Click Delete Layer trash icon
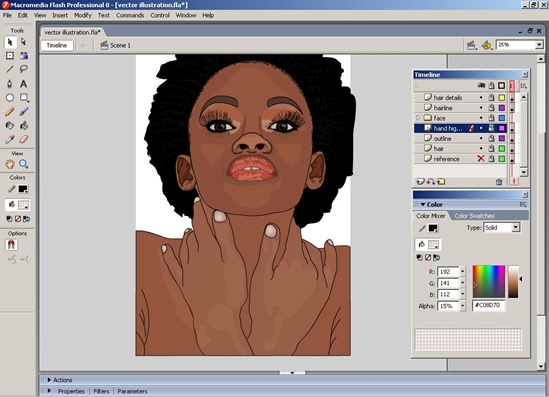Image resolution: width=549 pixels, height=397 pixels. [499, 182]
